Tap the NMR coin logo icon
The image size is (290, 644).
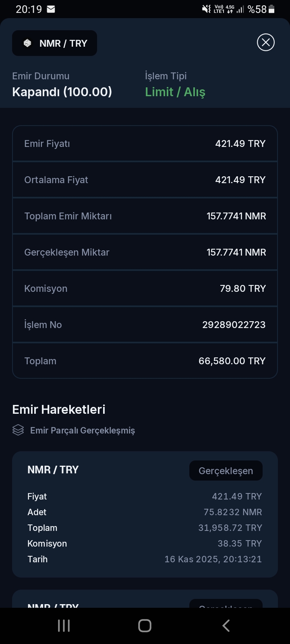pyautogui.click(x=27, y=43)
